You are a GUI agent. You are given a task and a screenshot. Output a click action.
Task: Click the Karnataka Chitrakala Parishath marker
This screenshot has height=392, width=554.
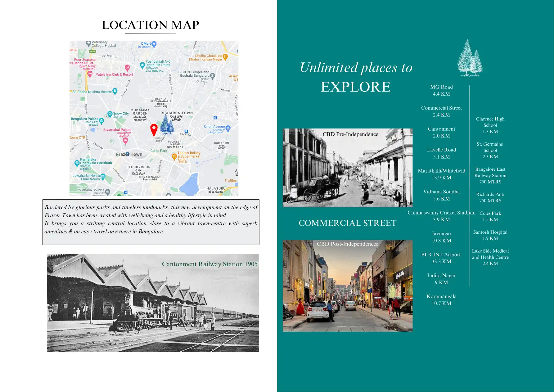(77, 163)
